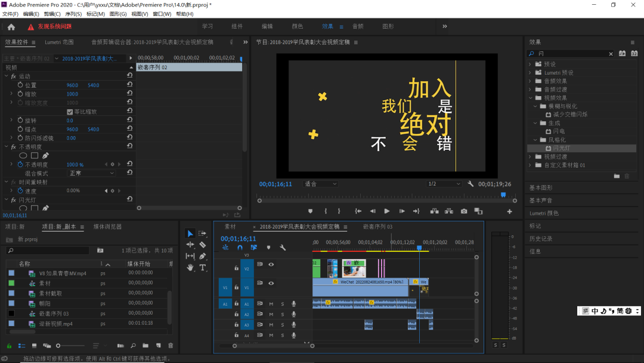Open the 序列(S) menu

click(x=73, y=14)
